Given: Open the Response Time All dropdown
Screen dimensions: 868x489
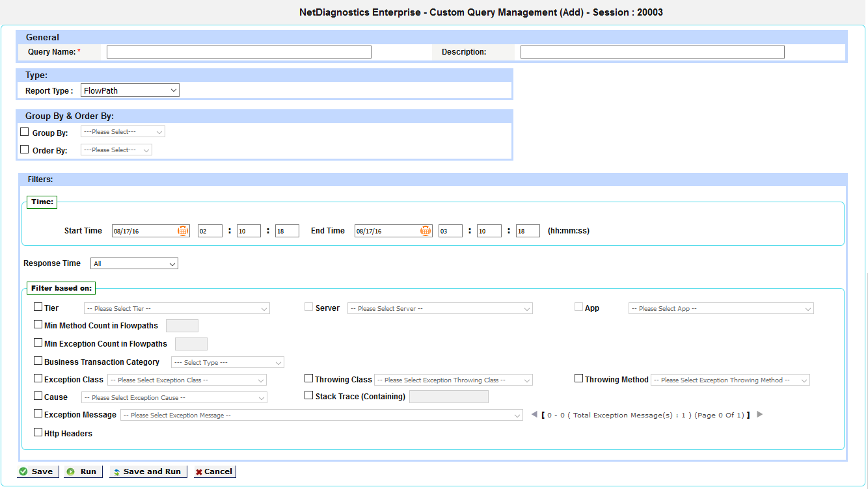Looking at the screenshot, I should coord(134,263).
